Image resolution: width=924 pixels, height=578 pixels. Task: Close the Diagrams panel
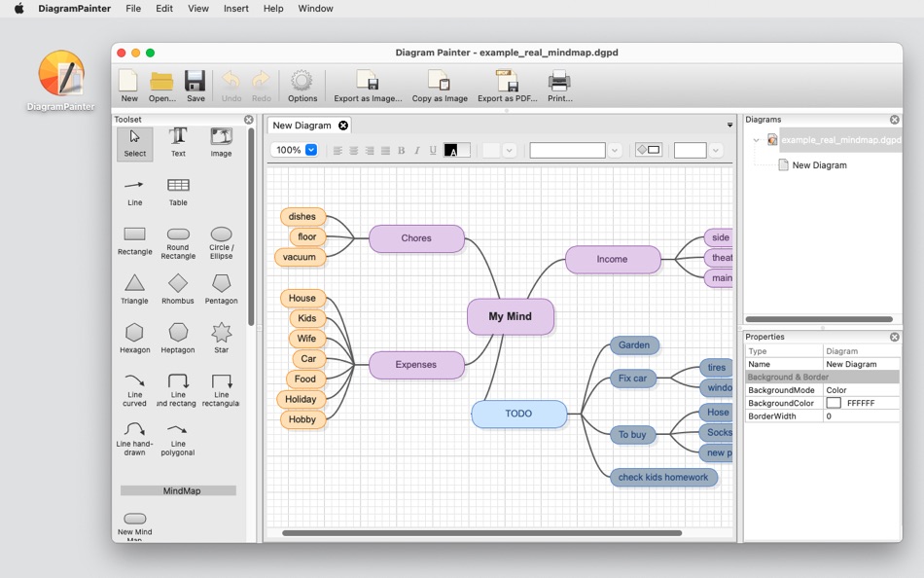tap(895, 120)
